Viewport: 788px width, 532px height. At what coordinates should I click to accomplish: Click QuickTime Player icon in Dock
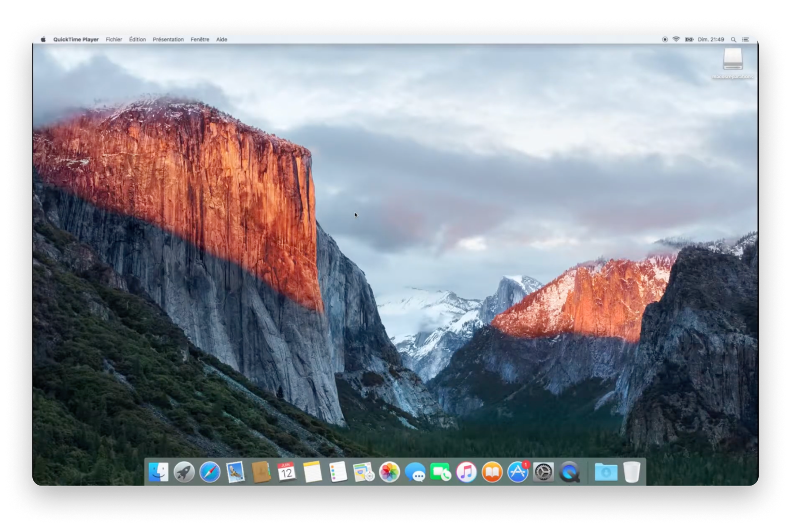pyautogui.click(x=569, y=472)
